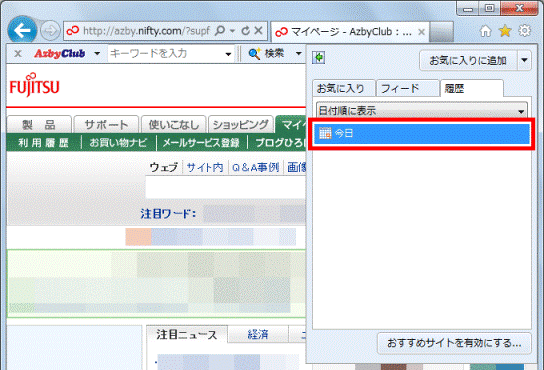Select the 履歴 tab
Screen dimensions: 544x370
tap(472, 89)
